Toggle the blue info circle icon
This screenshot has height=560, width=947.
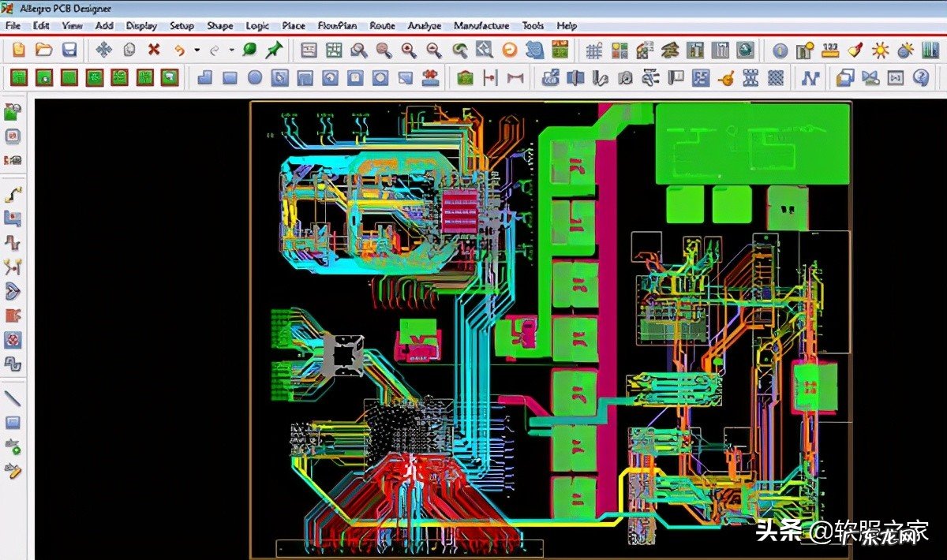(x=780, y=50)
